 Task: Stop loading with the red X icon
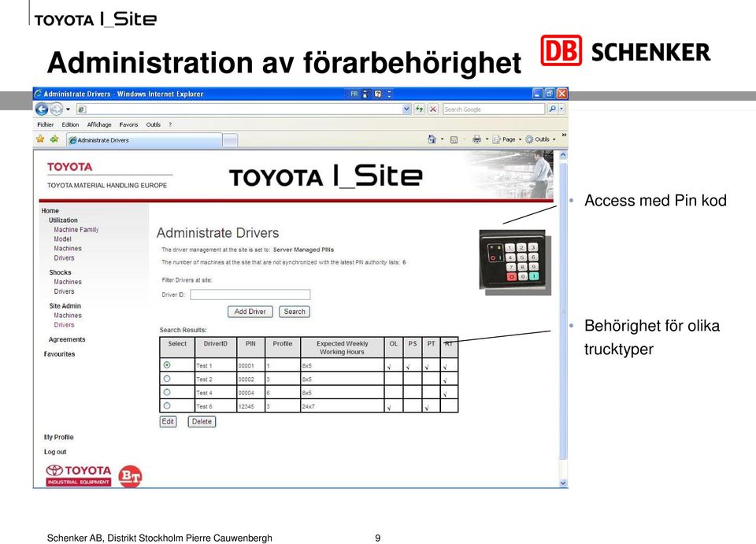tap(433, 109)
